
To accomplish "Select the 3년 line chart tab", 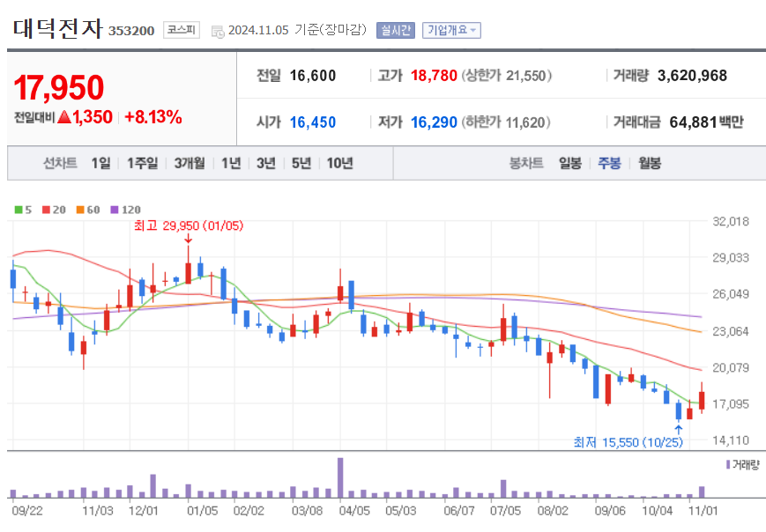I will (x=266, y=163).
